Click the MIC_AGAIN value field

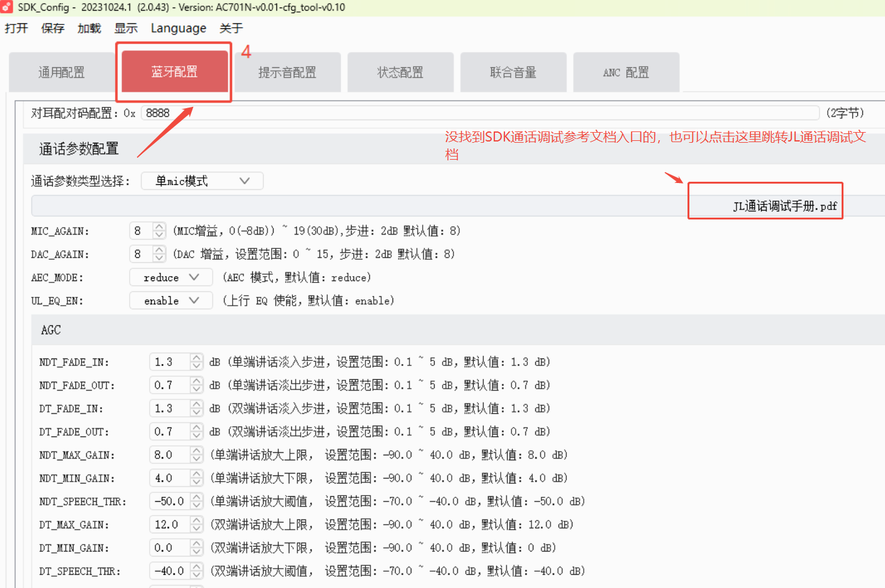(x=141, y=231)
